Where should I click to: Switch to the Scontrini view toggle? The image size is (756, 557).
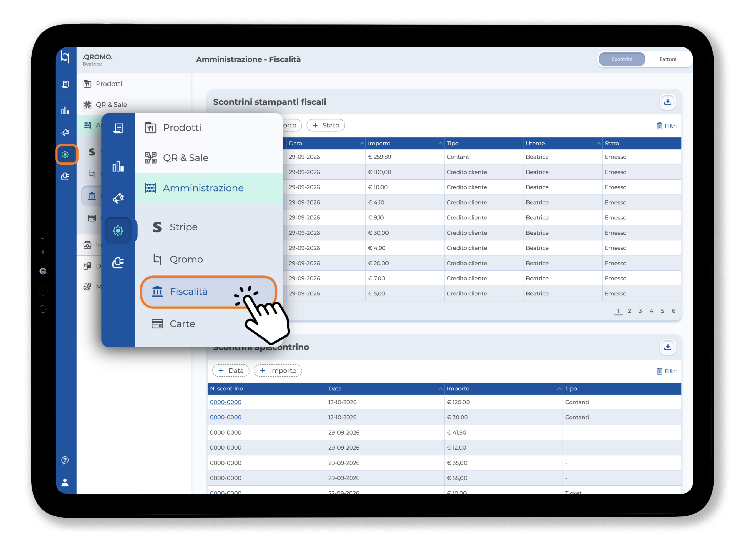621,59
